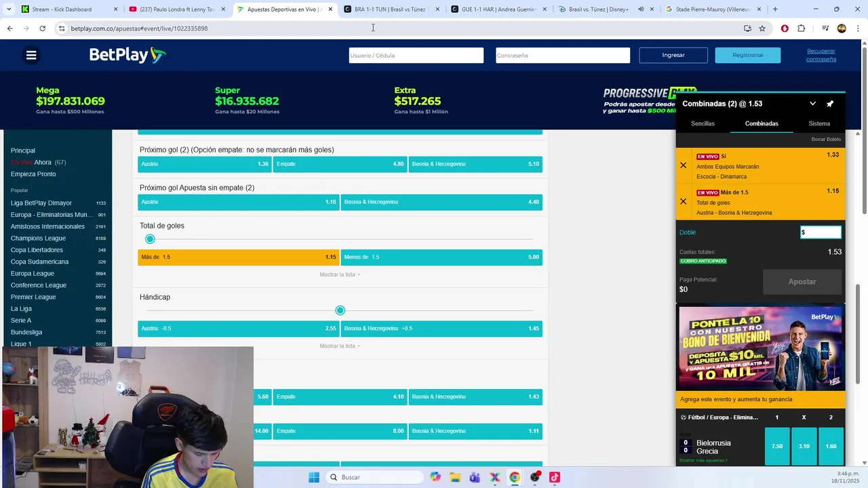Open the Chrome three-dot menu
The image size is (868, 488).
click(856, 28)
